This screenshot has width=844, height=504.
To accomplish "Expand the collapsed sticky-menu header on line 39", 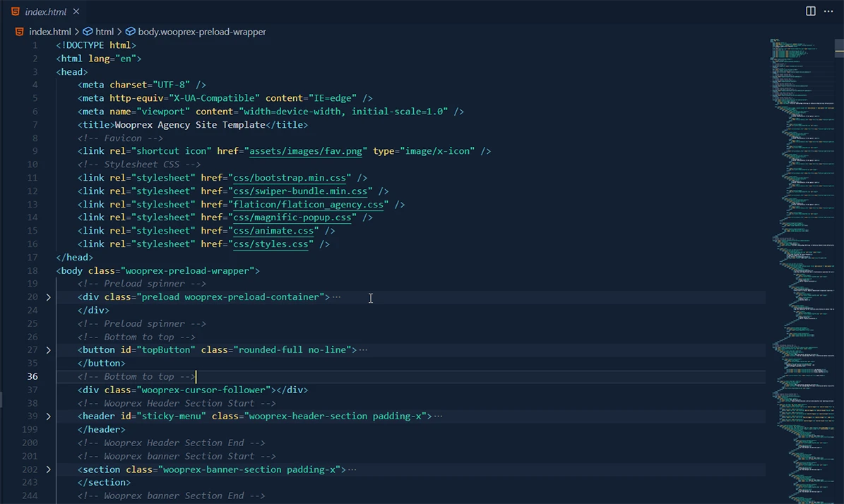I will tap(48, 416).
